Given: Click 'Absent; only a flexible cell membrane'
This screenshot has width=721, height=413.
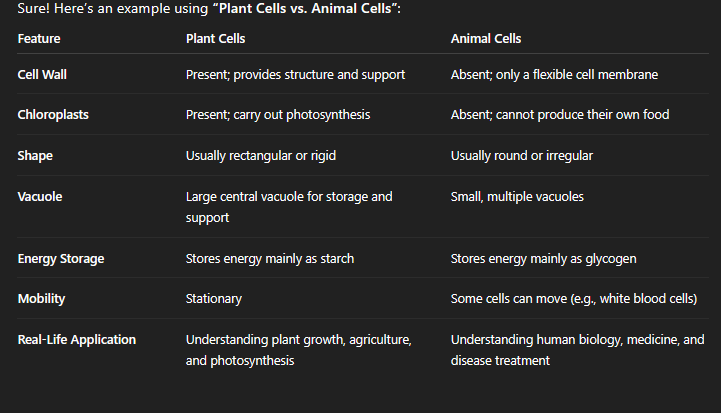Looking at the screenshot, I should coord(554,75).
